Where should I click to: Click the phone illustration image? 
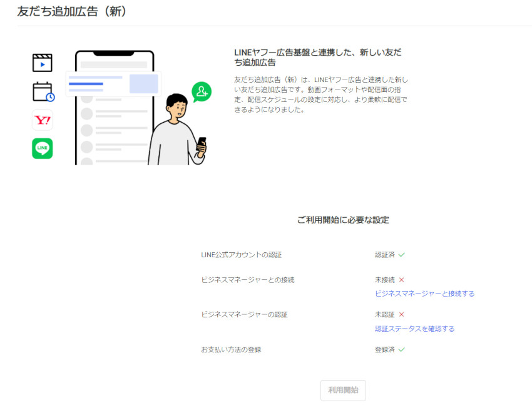(x=115, y=108)
